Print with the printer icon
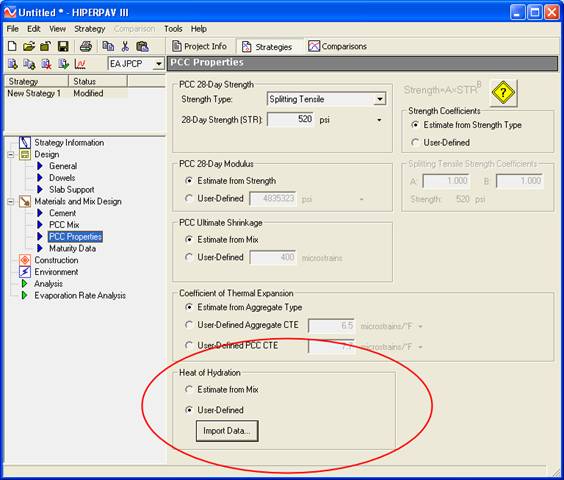The width and height of the screenshot is (564, 480). pyautogui.click(x=86, y=46)
